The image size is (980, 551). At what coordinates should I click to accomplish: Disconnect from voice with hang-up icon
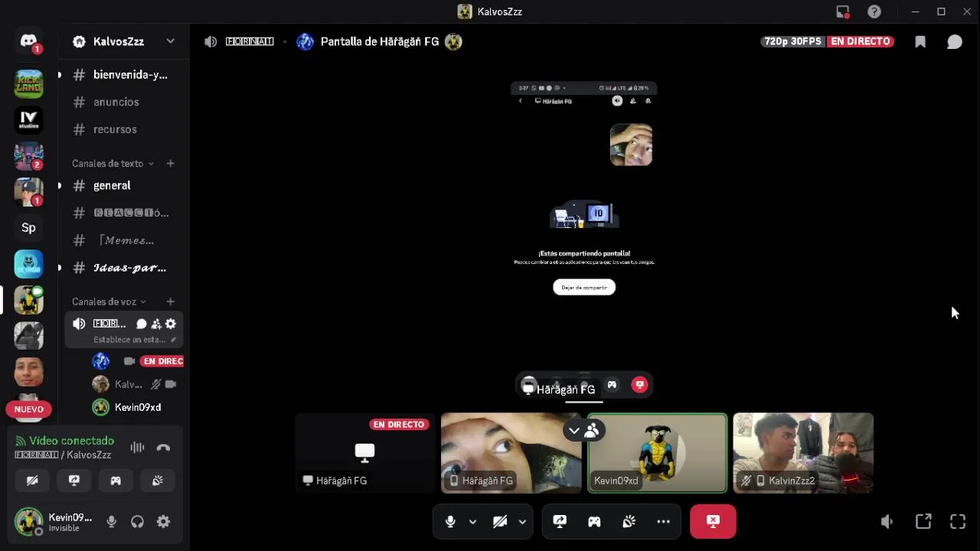pyautogui.click(x=163, y=448)
